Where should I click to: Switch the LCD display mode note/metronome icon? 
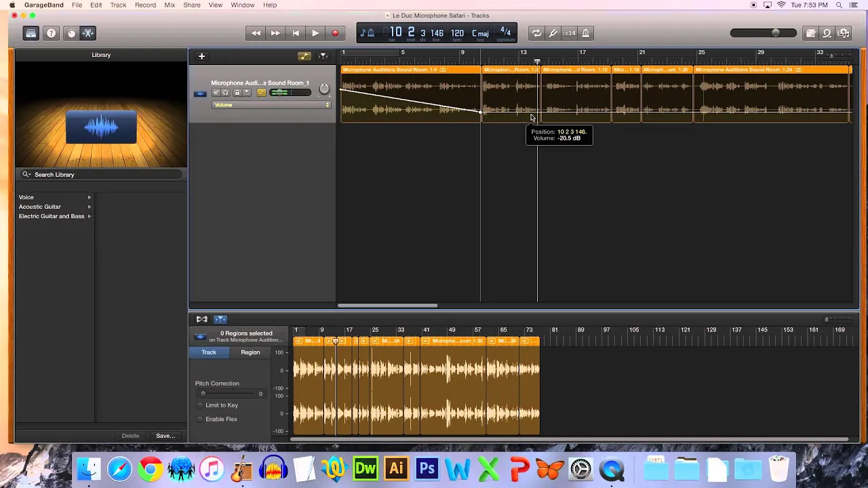coord(367,33)
